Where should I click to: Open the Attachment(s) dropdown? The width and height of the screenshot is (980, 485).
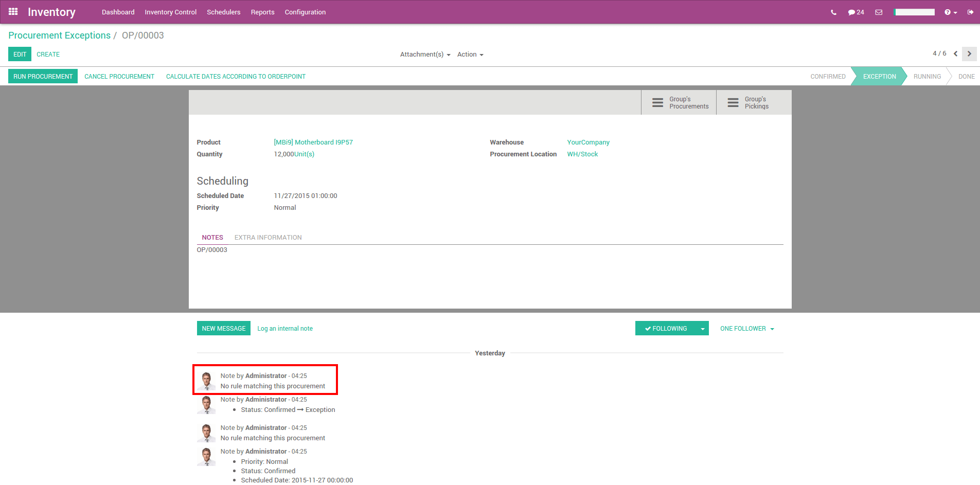click(x=424, y=54)
